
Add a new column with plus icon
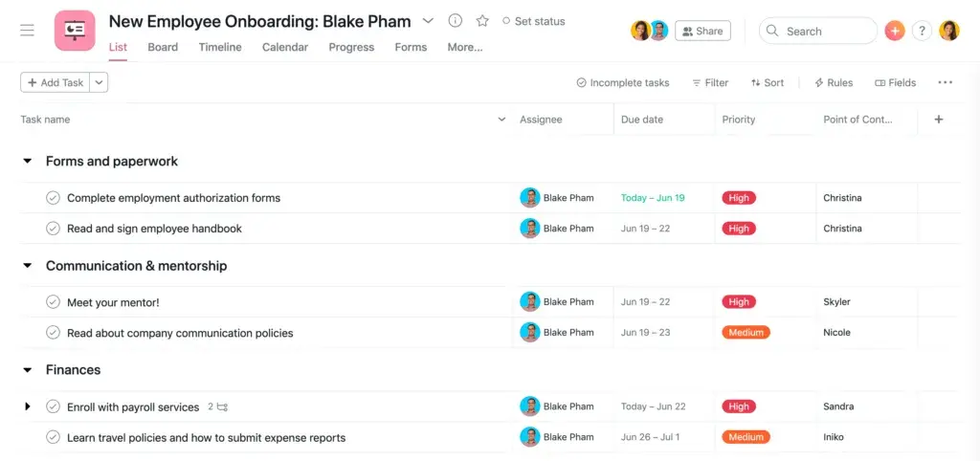tap(938, 120)
